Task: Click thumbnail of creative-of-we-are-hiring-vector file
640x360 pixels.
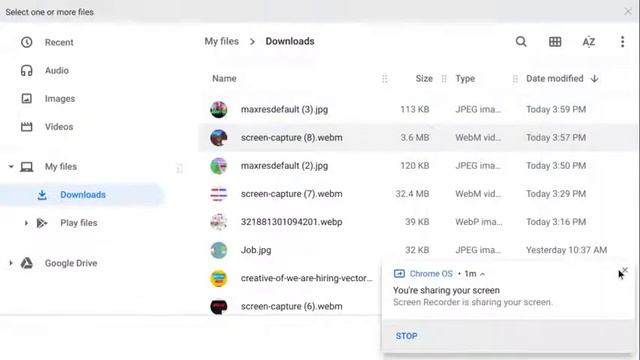Action: [219, 278]
